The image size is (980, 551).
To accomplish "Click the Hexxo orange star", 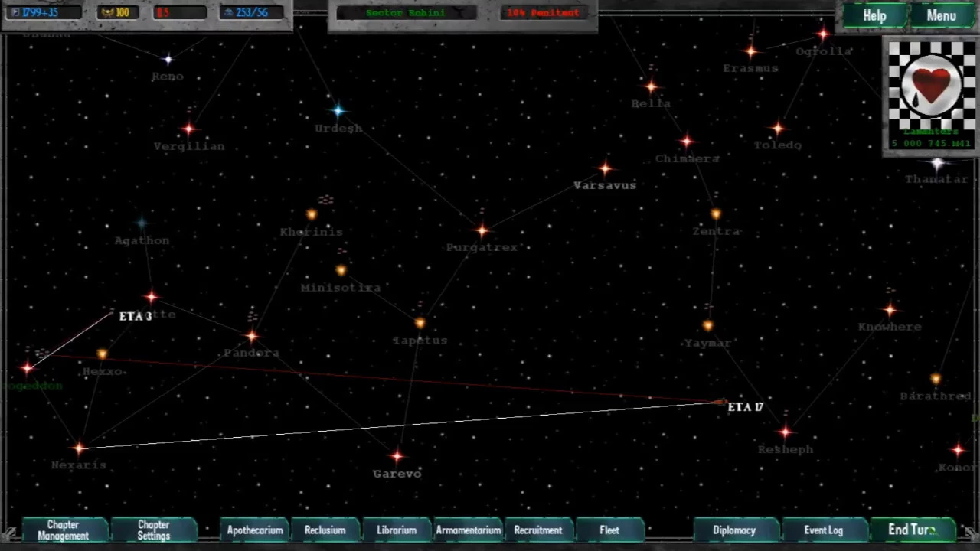I will (103, 354).
